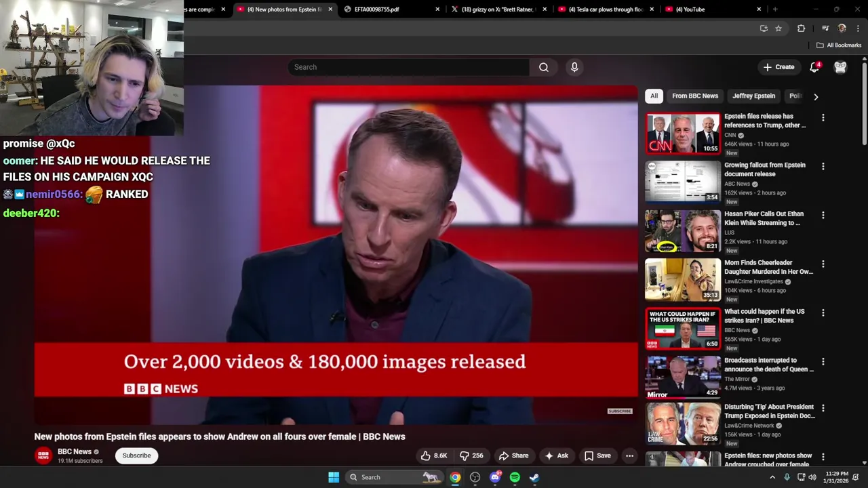The height and width of the screenshot is (488, 868).
Task: Show hidden system tray icons
Action: click(x=772, y=477)
